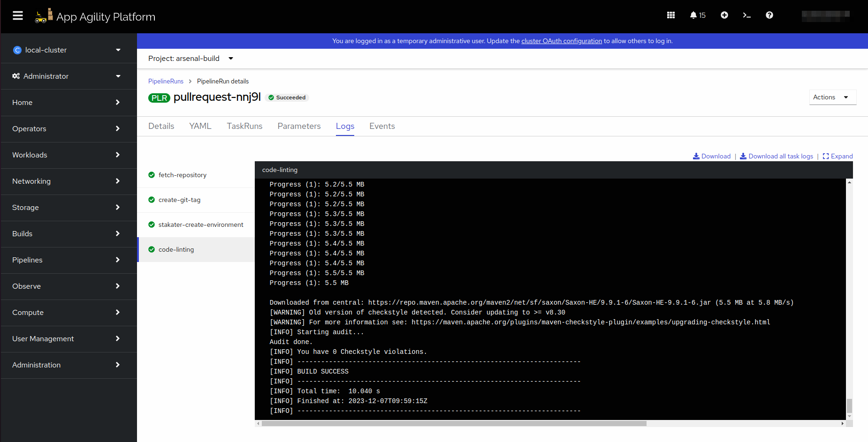Open the Project arsenal-build selector
The width and height of the screenshot is (868, 442).
[x=190, y=59]
